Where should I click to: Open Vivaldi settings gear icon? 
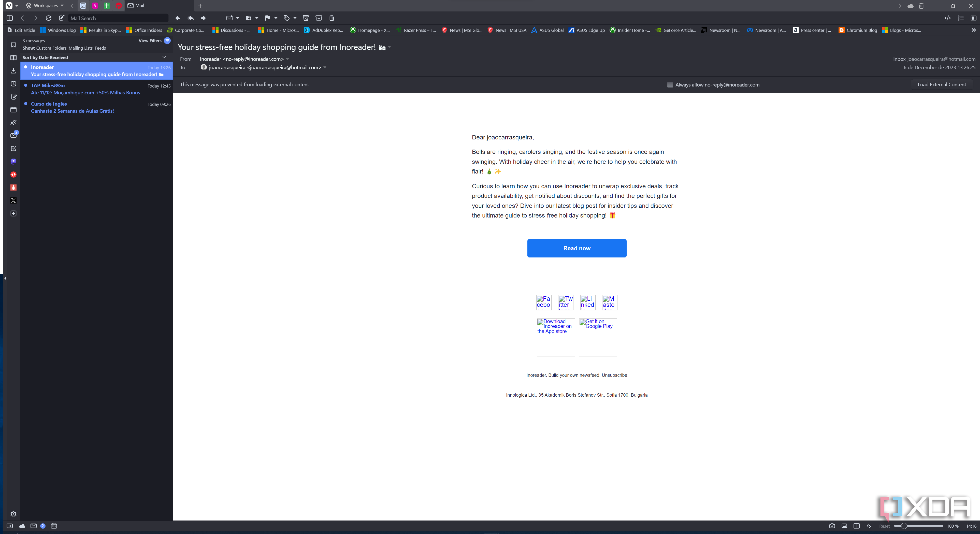(13, 514)
